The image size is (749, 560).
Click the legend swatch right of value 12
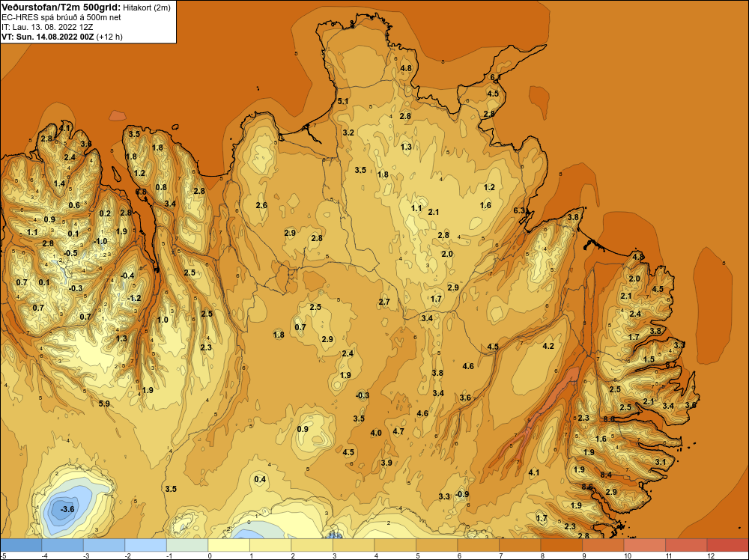click(727, 545)
